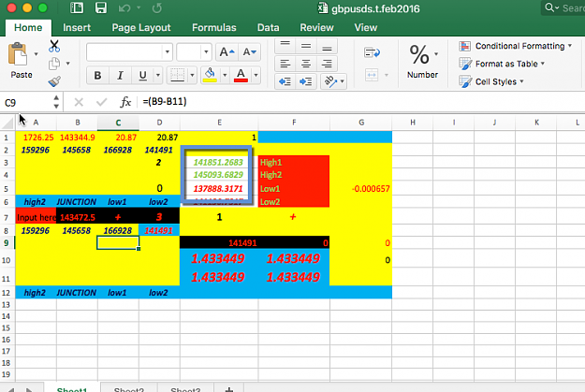The width and height of the screenshot is (585, 392).
Task: Align text left
Action: point(285,64)
